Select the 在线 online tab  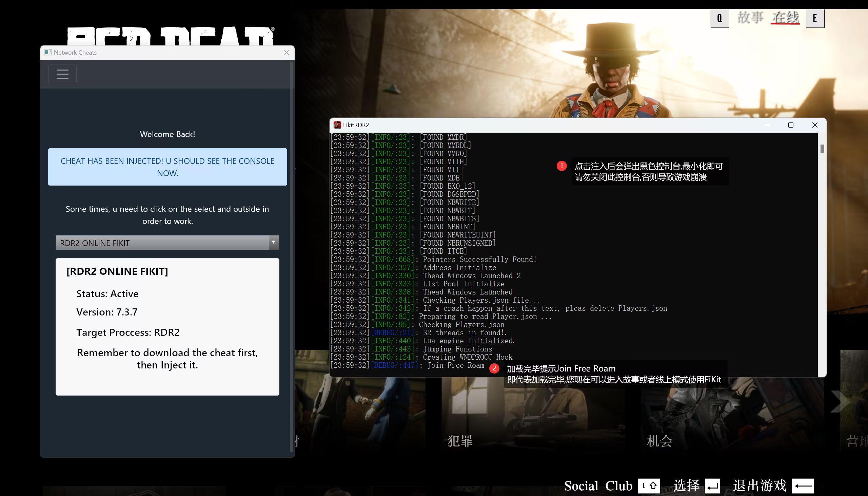785,18
